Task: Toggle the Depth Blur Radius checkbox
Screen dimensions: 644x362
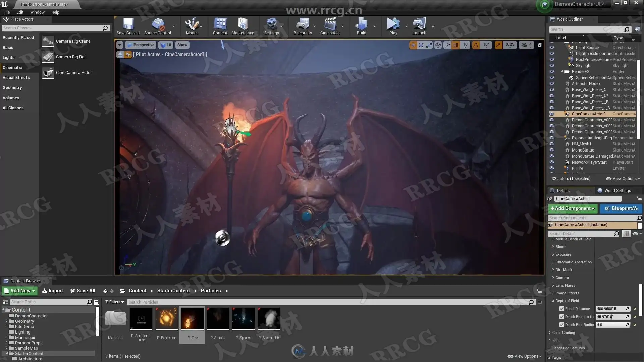Action: pos(562,325)
